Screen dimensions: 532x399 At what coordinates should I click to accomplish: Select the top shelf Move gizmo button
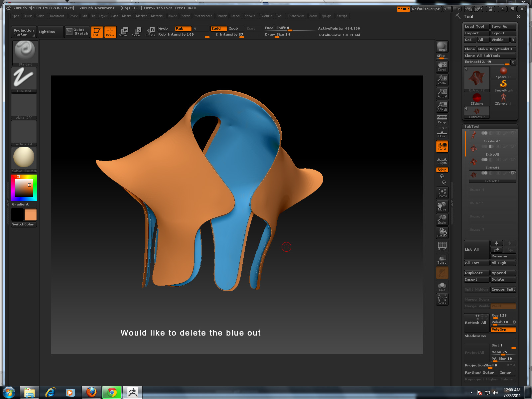[123, 32]
